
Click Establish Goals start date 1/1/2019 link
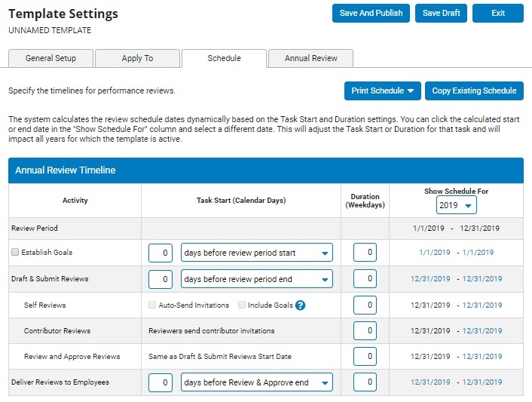[x=434, y=252]
